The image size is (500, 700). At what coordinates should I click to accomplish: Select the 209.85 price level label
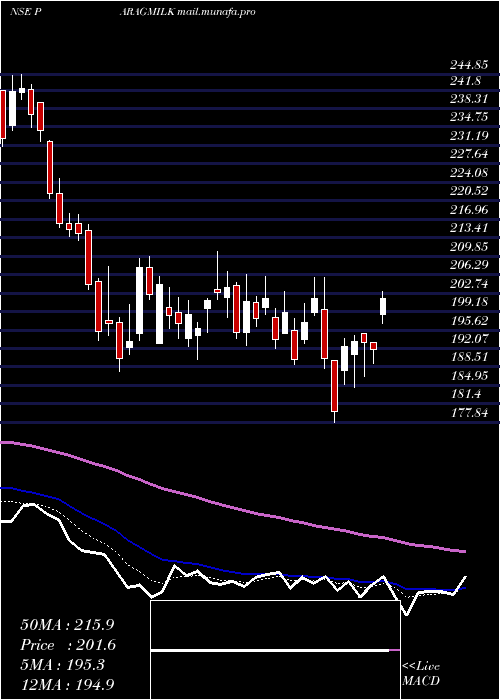click(468, 247)
